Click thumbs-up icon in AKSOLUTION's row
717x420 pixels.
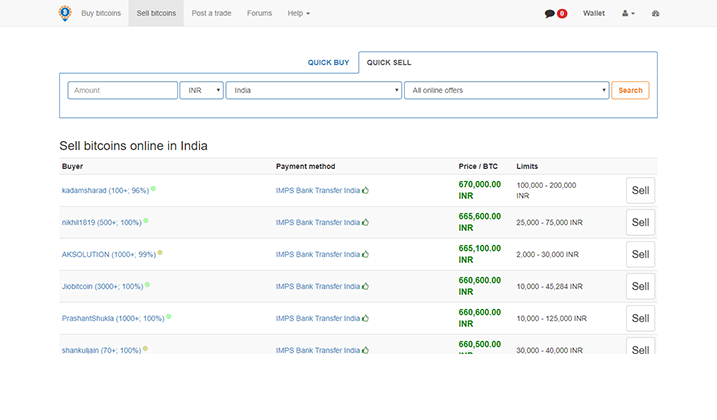[x=366, y=254]
